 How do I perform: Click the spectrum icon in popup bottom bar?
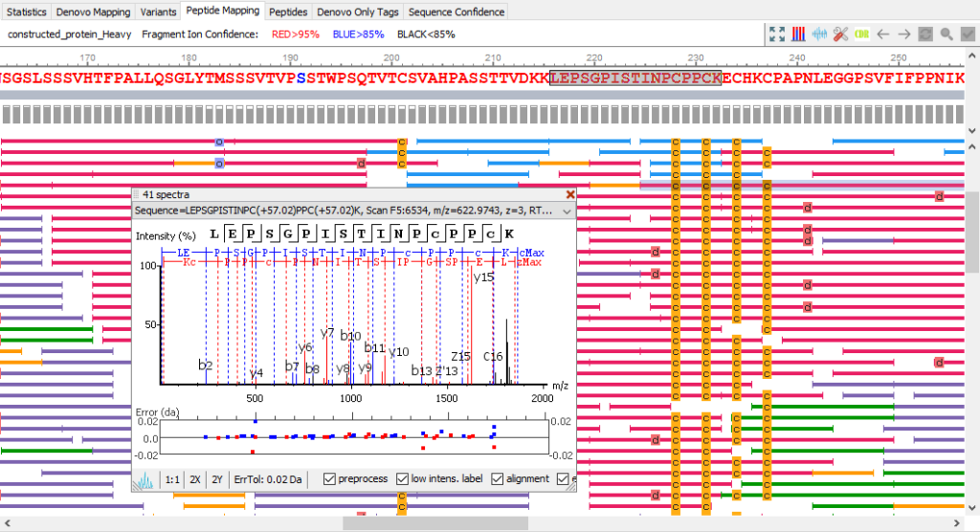[145, 480]
